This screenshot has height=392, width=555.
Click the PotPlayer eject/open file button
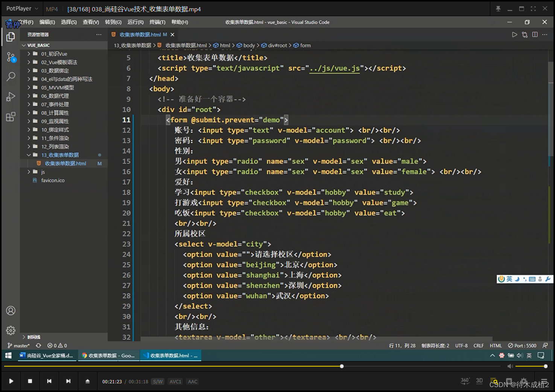click(87, 381)
